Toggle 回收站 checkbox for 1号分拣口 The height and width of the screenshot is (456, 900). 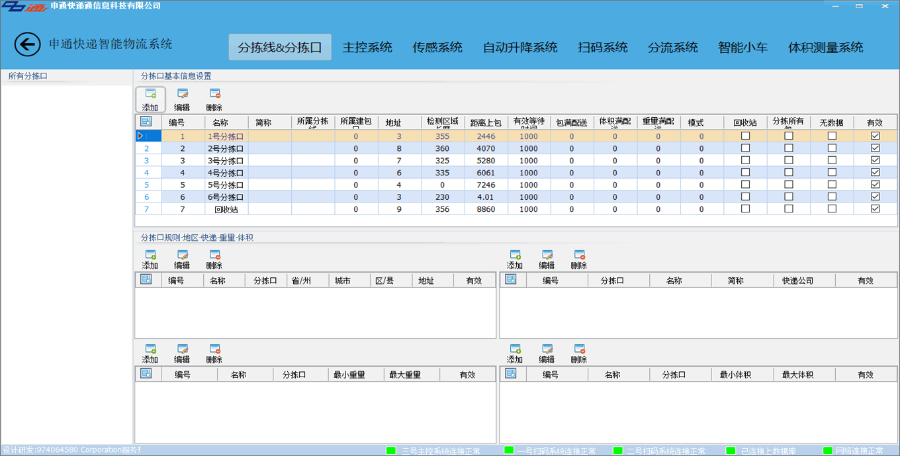pos(745,136)
